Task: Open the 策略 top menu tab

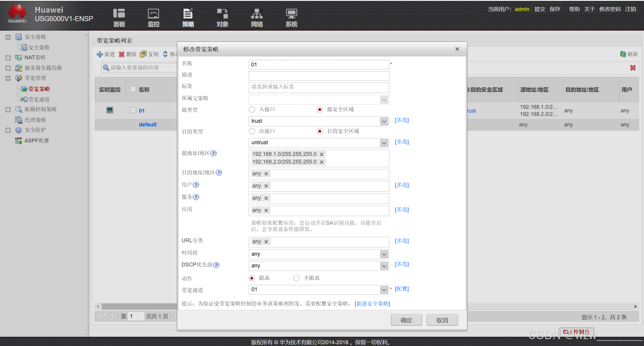Action: (188, 17)
